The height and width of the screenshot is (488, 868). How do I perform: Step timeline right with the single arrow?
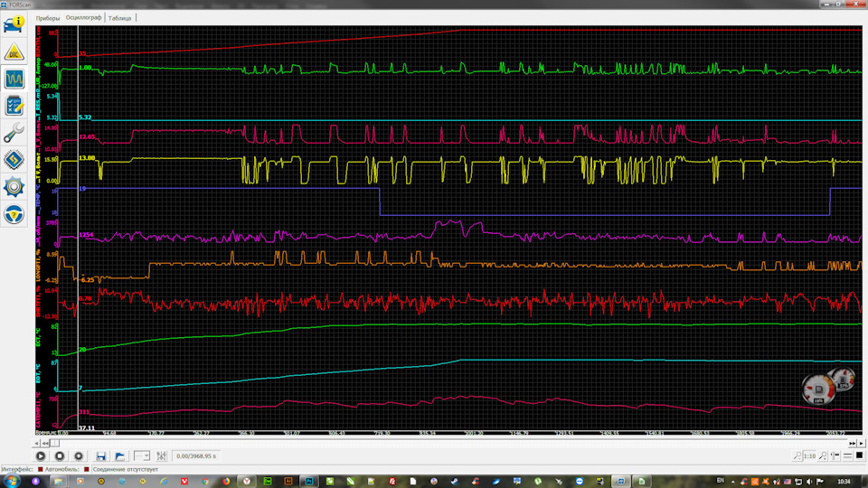[862, 443]
